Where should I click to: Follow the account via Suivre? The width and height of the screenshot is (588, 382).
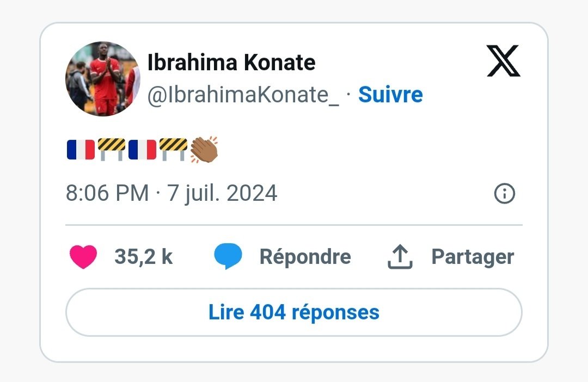tap(390, 95)
